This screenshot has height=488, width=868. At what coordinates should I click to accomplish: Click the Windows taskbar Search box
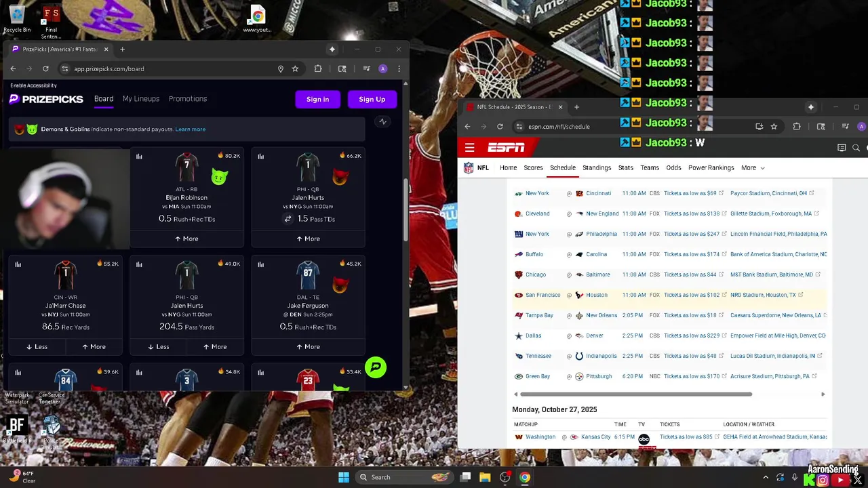[x=404, y=477]
